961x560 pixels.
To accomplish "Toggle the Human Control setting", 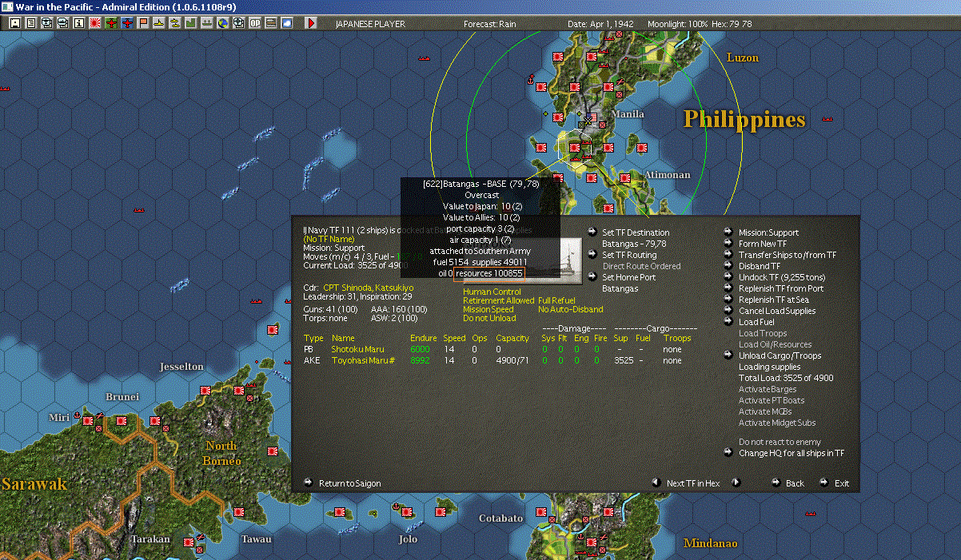I will [x=492, y=292].
